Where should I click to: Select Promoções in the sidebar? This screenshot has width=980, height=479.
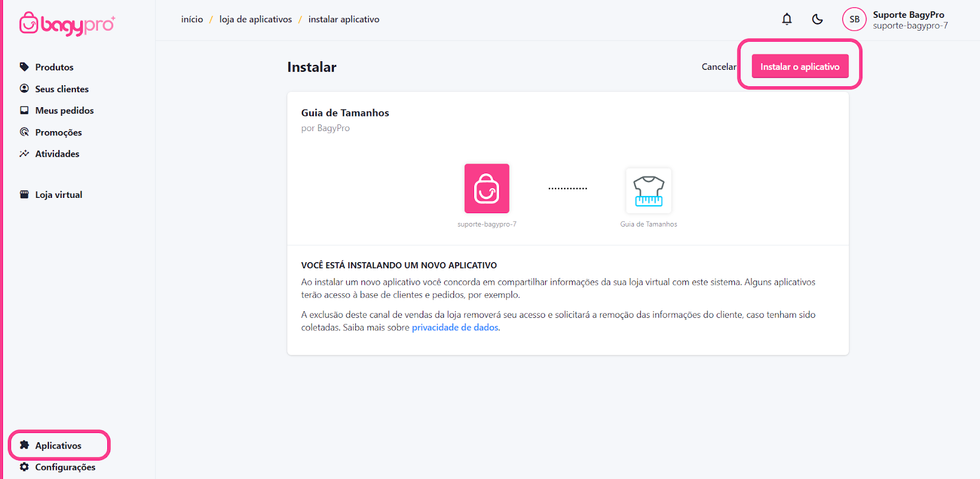[x=58, y=132]
